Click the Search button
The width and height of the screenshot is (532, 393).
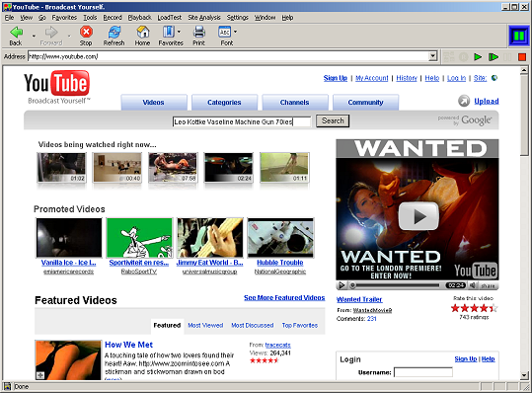(x=333, y=120)
